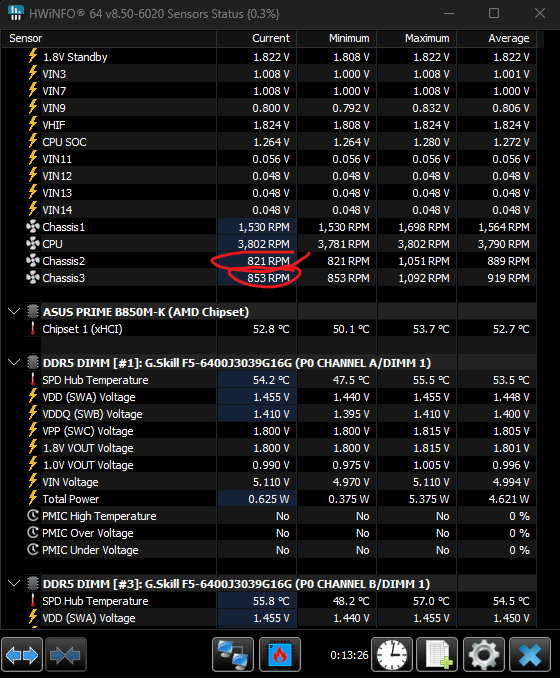Sort by the Sensor column header

[x=109, y=38]
